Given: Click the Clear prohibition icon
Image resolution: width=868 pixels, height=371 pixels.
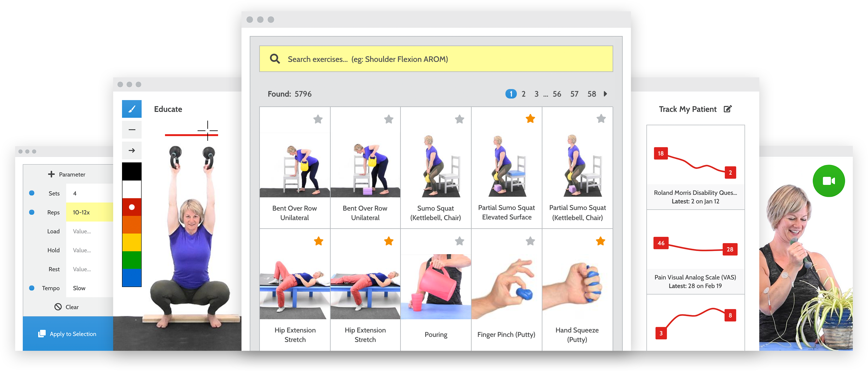Looking at the screenshot, I should [x=58, y=307].
